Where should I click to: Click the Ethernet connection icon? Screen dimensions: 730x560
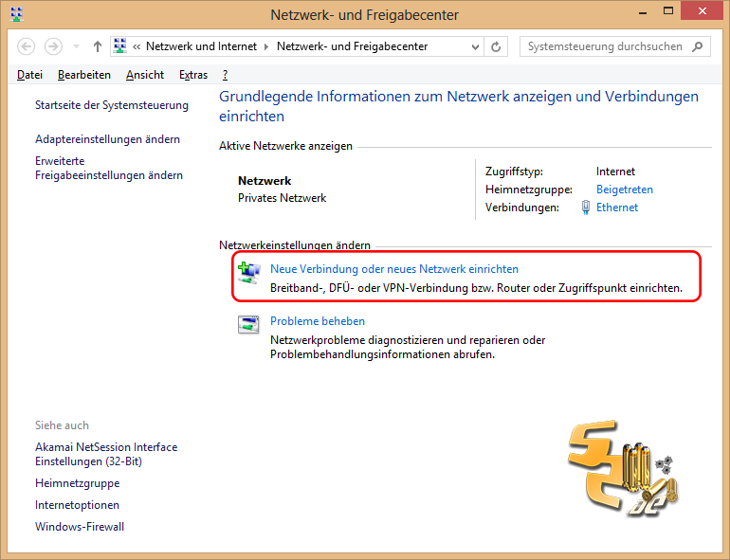coord(586,208)
